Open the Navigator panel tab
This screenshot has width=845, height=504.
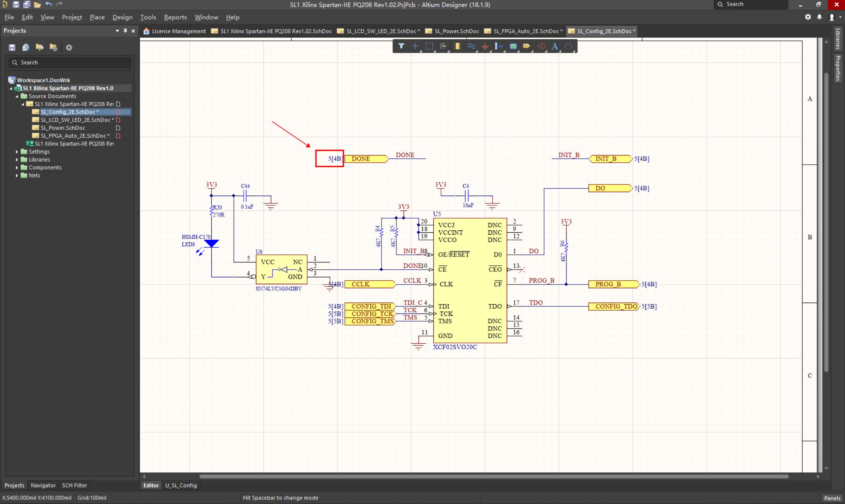tap(43, 485)
